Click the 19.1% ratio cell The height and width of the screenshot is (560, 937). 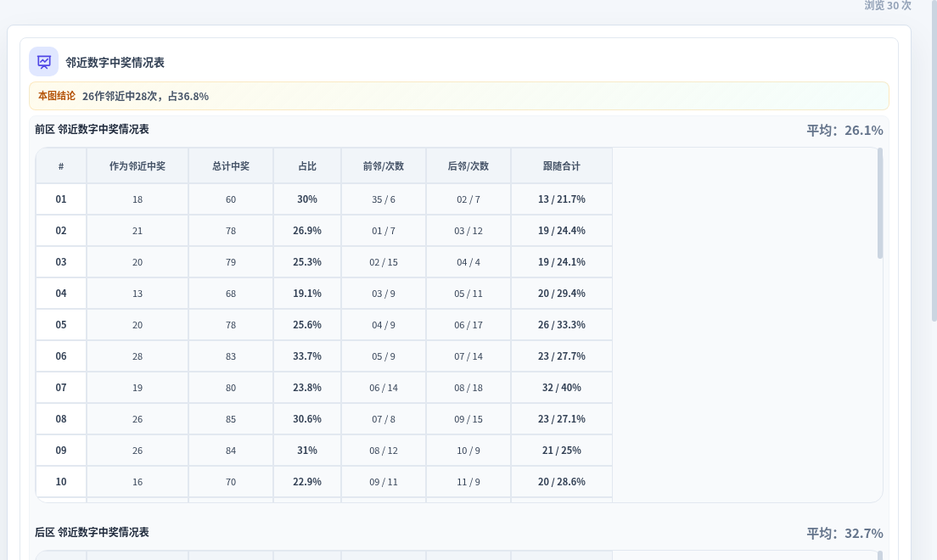click(x=307, y=294)
